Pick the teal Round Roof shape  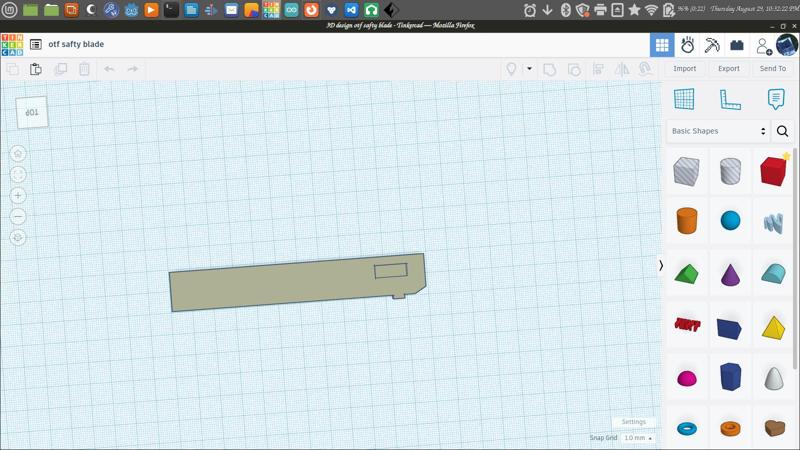pos(773,273)
